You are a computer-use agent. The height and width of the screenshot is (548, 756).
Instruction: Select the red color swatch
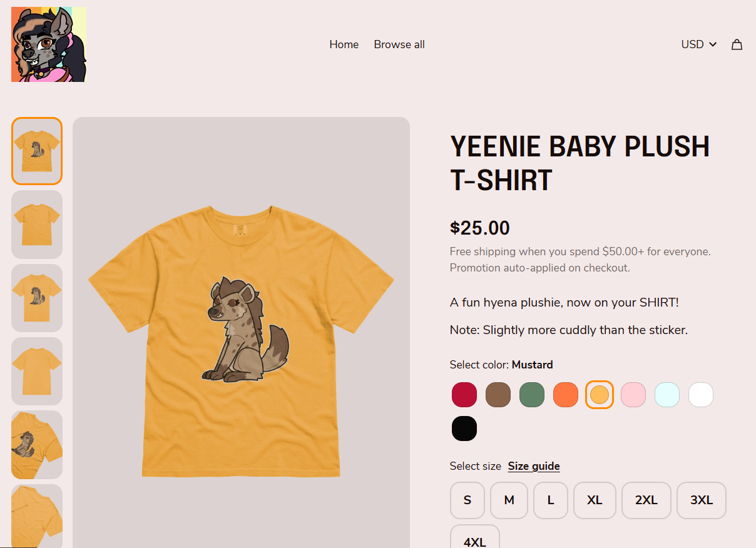click(464, 395)
